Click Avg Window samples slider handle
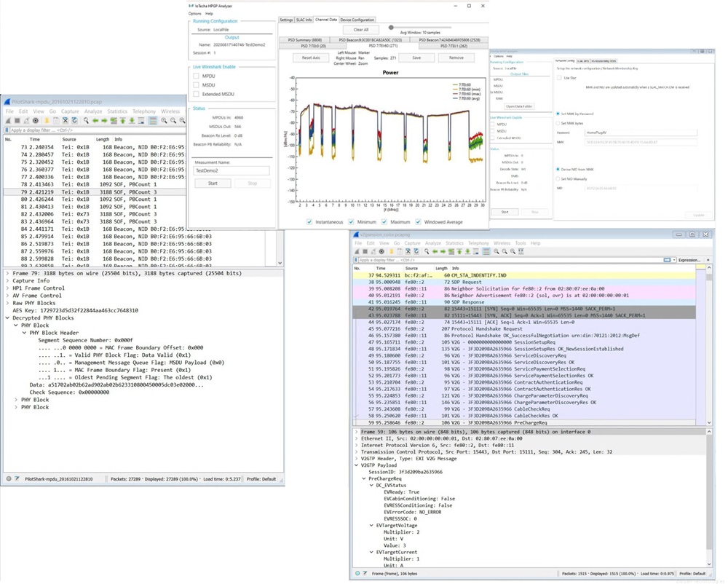Viewport: 728px width, 584px height. tap(391, 28)
